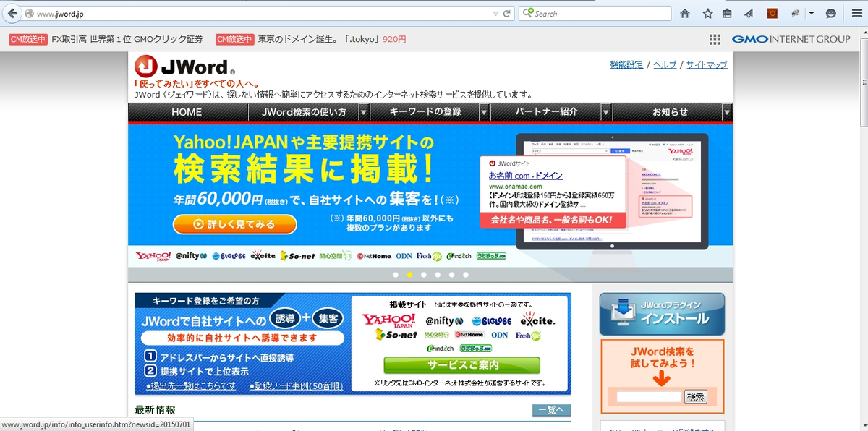This screenshot has height=431, width=868.
Task: Bookmark this page with the star icon
Action: 707,13
